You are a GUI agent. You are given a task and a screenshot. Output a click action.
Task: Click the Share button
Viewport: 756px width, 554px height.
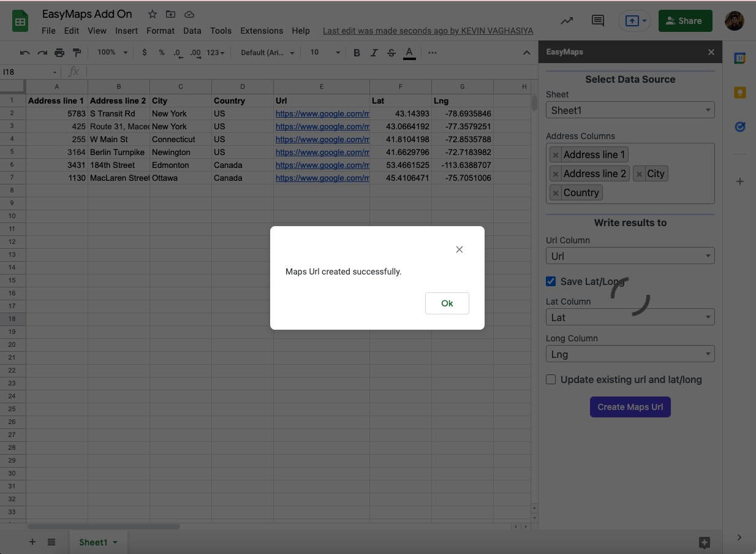tap(686, 21)
